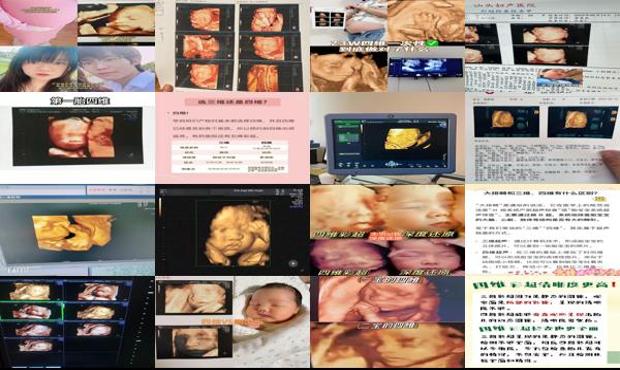Select the ultrasound machine monitor photo
Image resolution: width=620 pixels, height=370 pixels.
click(x=388, y=138)
